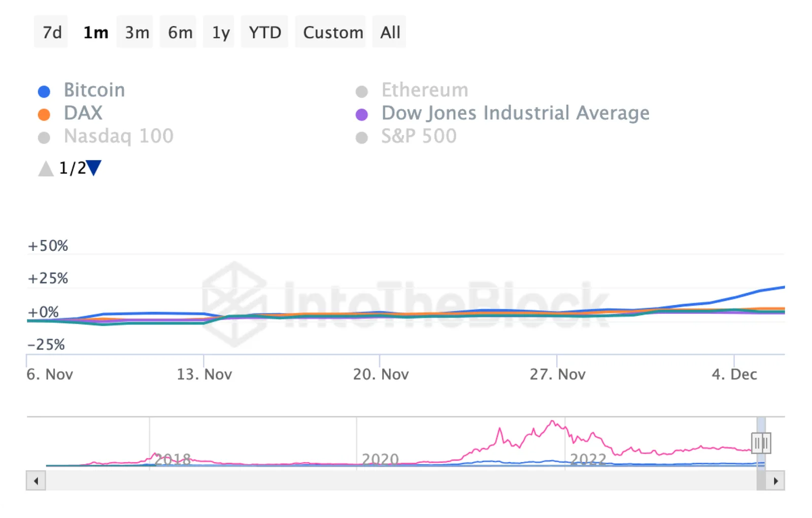Go to next legend page arrow
The height and width of the screenshot is (518, 812).
point(94,168)
